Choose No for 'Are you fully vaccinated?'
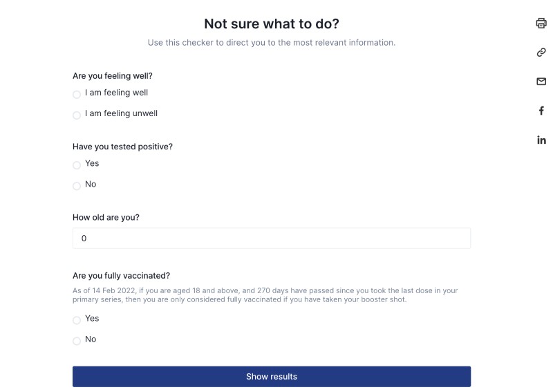553x392 pixels. [77, 342]
